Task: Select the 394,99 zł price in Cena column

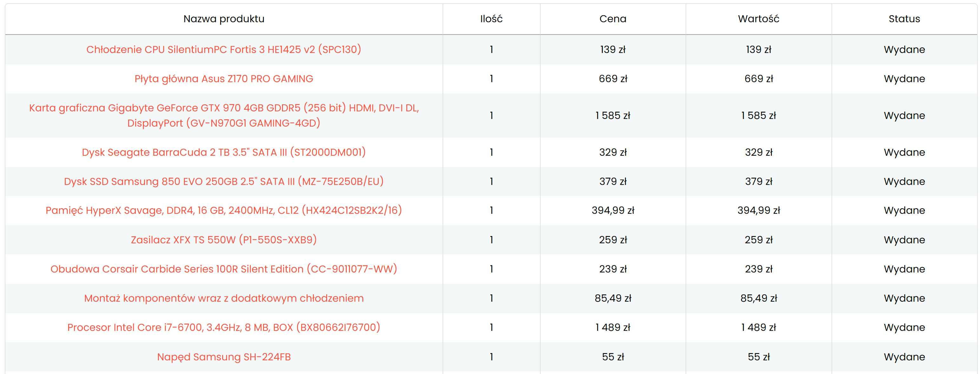Action: (x=613, y=210)
